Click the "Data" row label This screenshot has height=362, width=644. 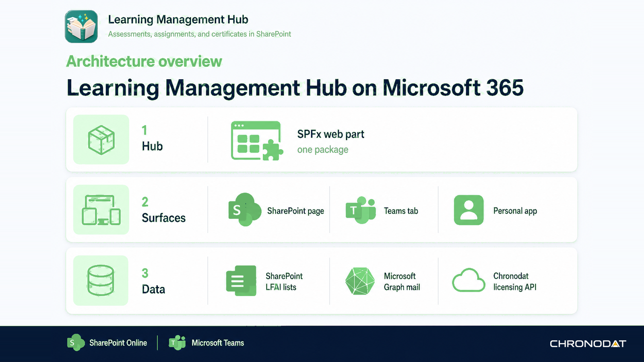[x=153, y=289]
